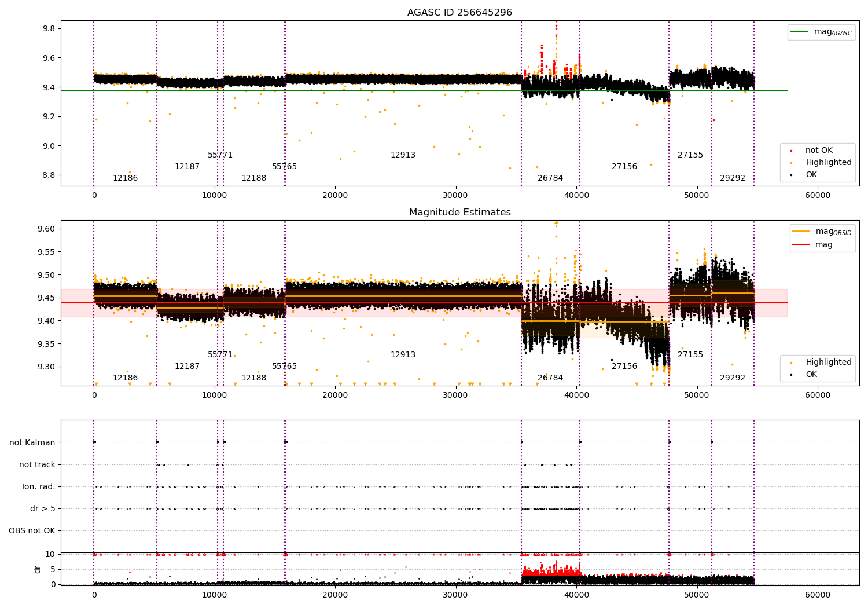
Task: Click OBSID label 27155 in the top plot
Action: click(x=690, y=155)
